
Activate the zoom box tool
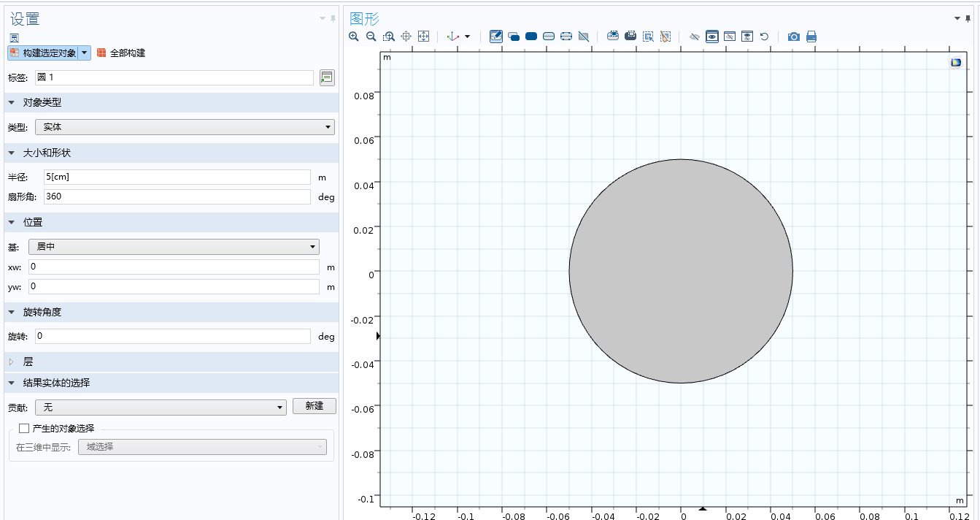tap(389, 37)
